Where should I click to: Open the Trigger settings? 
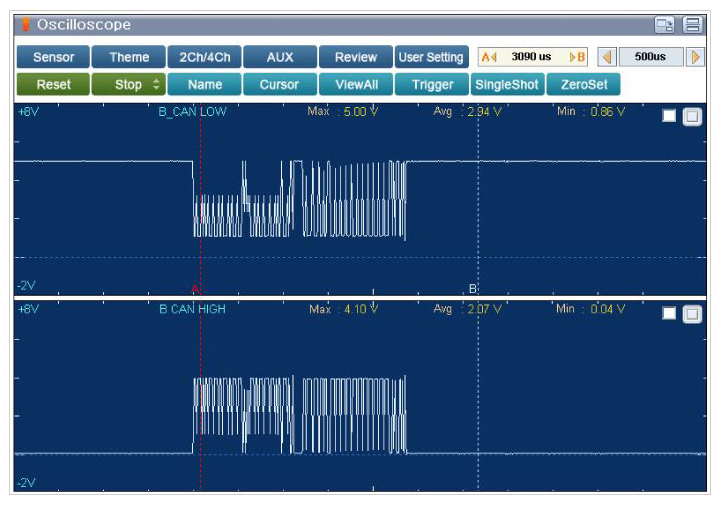point(432,85)
